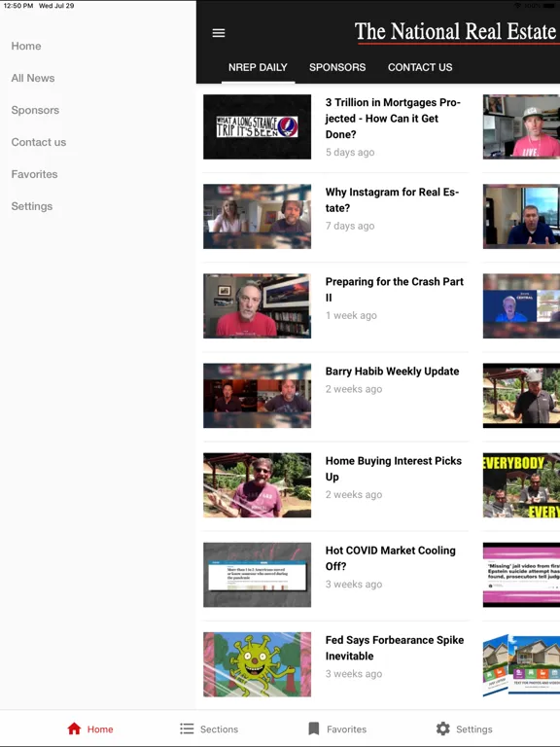
Task: Tap The National Real Estate header title
Action: (x=456, y=32)
